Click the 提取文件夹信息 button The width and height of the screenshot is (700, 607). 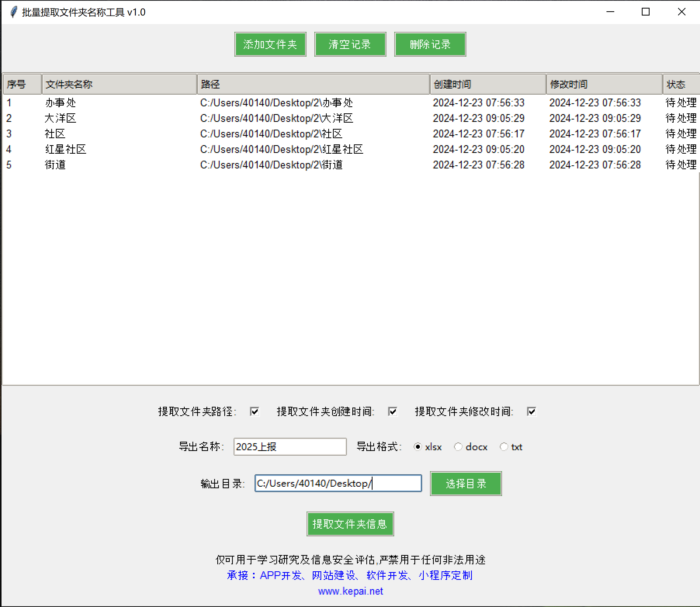pyautogui.click(x=350, y=524)
